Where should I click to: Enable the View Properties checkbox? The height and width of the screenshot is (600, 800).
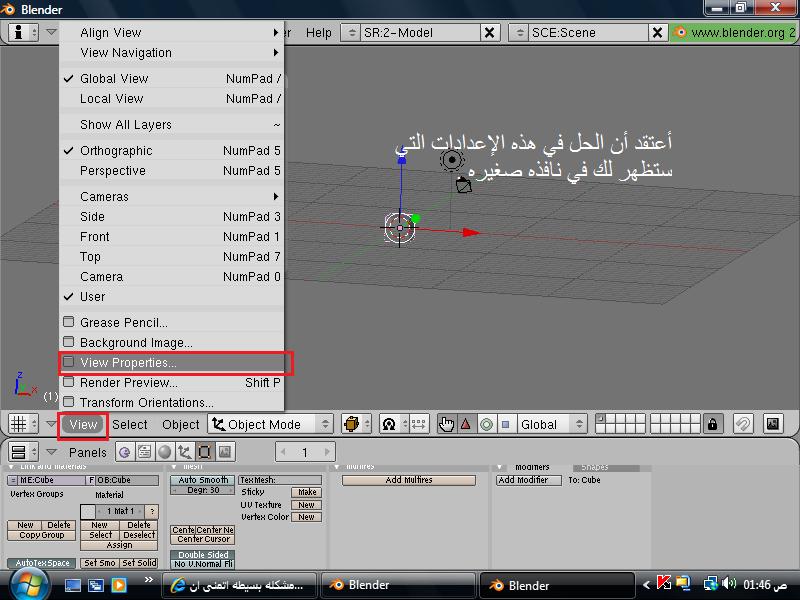pyautogui.click(x=69, y=362)
